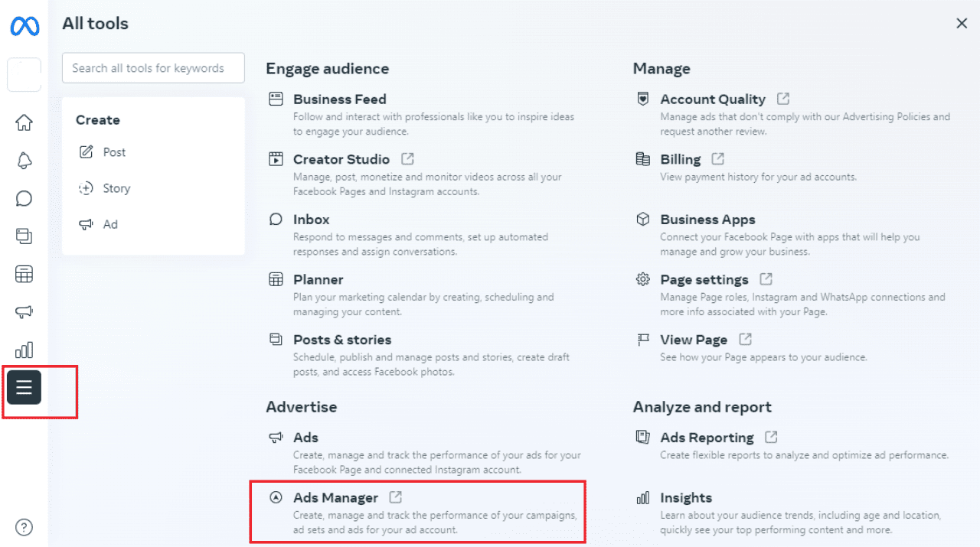
Task: Open Help question mark icon
Action: tap(24, 527)
